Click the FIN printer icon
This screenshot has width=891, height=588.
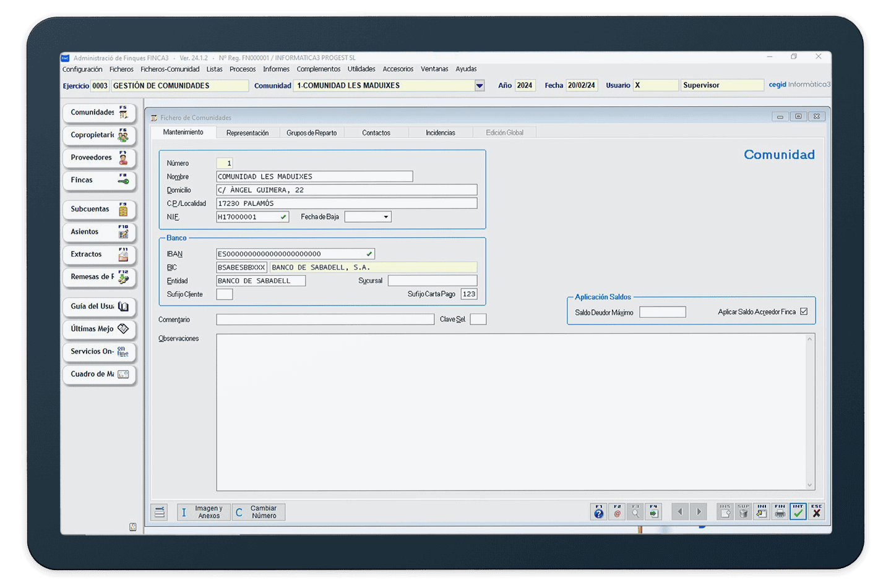780,511
